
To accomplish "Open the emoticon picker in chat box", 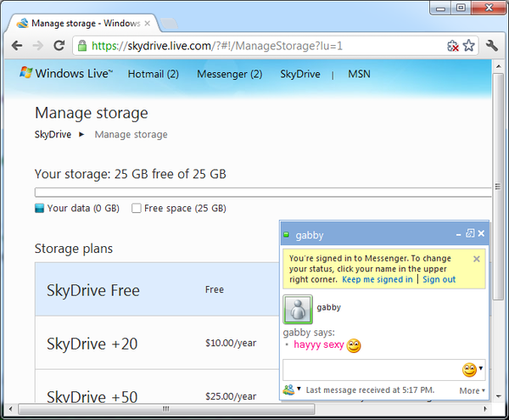I will pyautogui.click(x=470, y=370).
